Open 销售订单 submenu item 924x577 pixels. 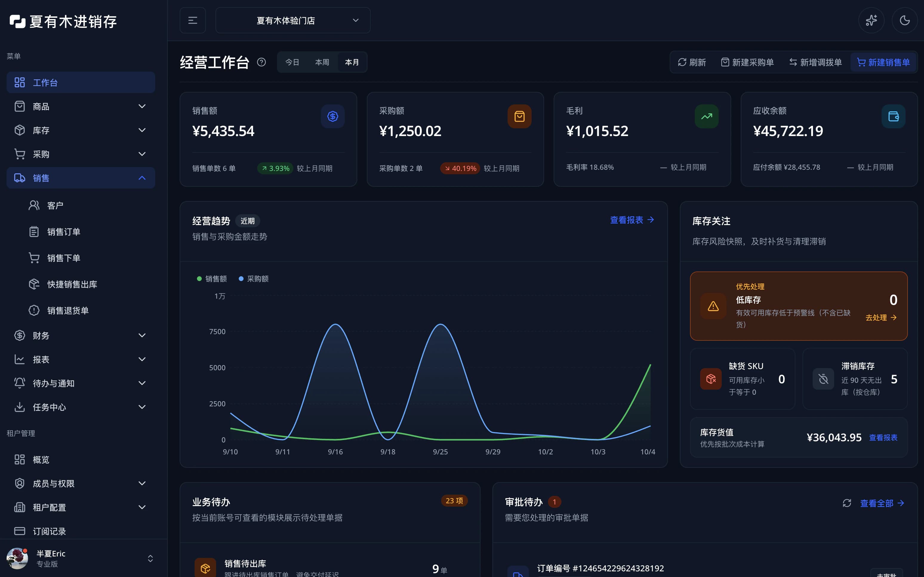click(88, 232)
